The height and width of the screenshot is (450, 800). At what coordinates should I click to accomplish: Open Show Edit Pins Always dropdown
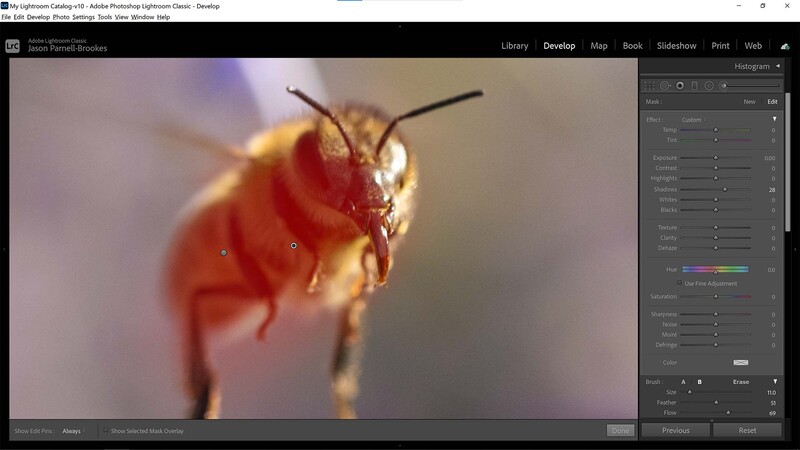[73, 431]
